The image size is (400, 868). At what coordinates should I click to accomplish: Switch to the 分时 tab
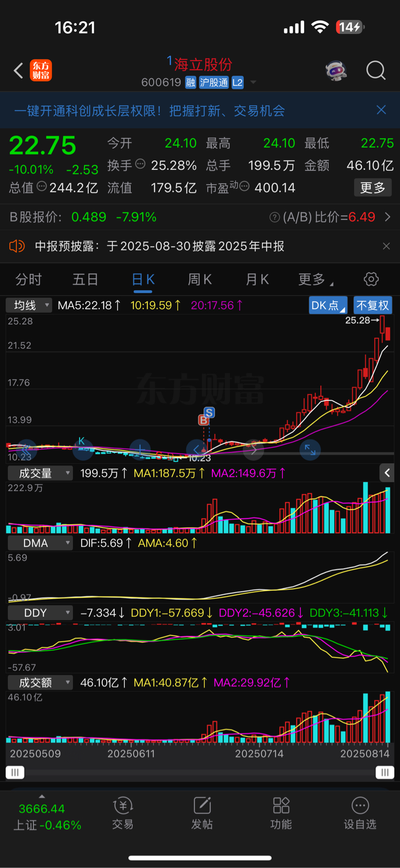click(x=29, y=280)
